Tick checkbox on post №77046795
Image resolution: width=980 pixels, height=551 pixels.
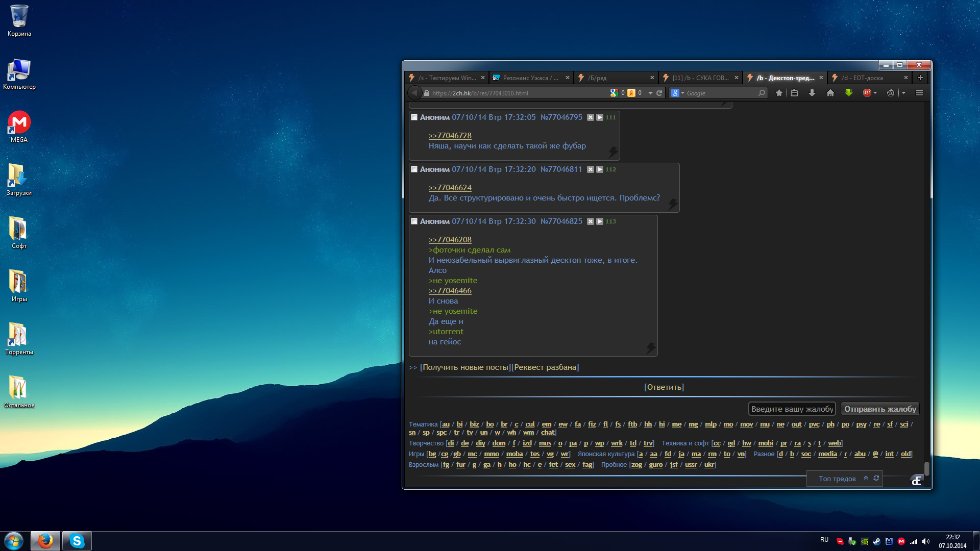[414, 117]
